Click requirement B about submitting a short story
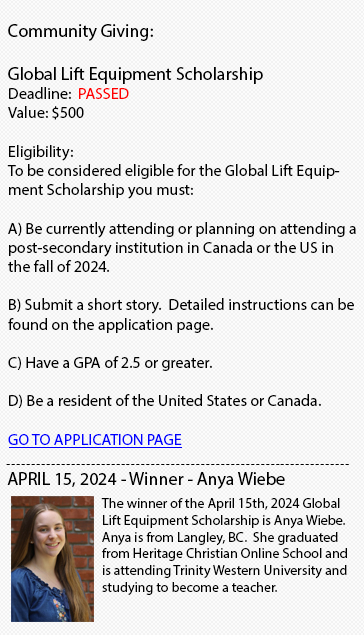Image resolution: width=364 pixels, height=635 pixels. coord(181,315)
